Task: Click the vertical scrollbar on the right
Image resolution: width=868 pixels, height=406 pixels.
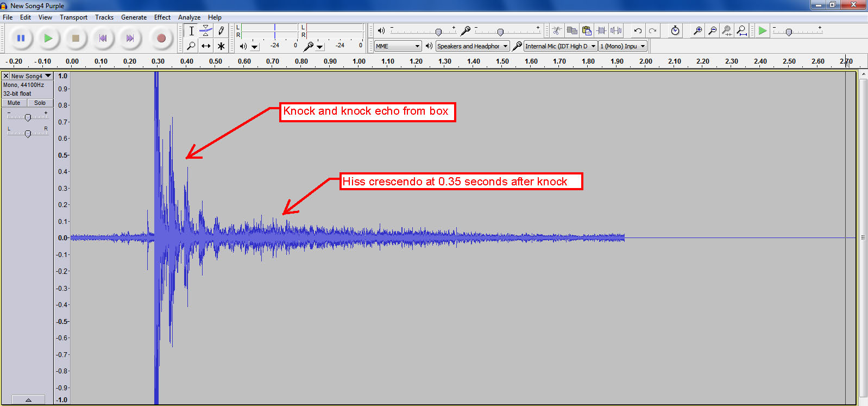Action: click(863, 238)
